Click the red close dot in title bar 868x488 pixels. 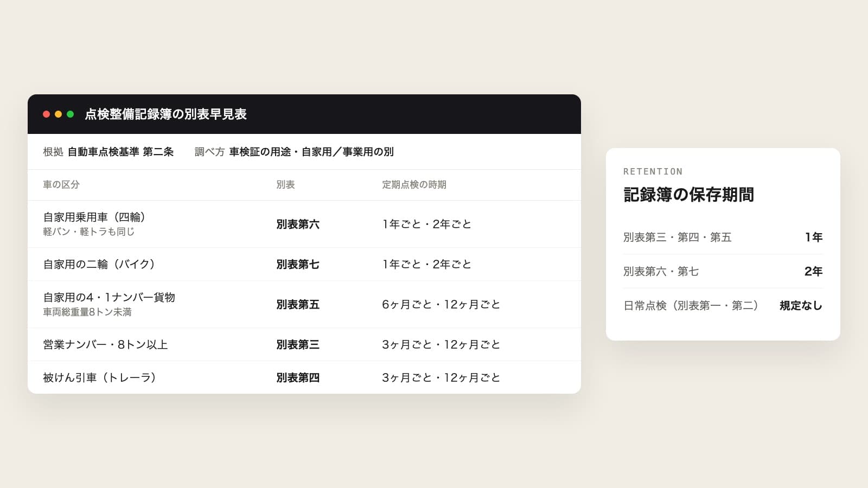click(47, 114)
